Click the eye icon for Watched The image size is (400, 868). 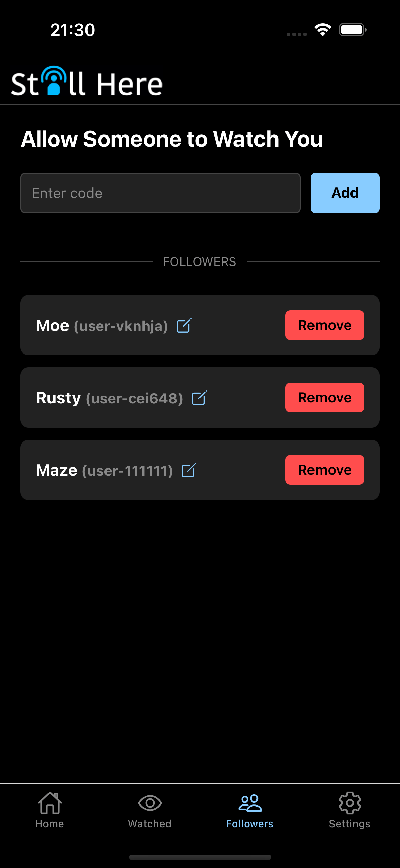tap(150, 802)
